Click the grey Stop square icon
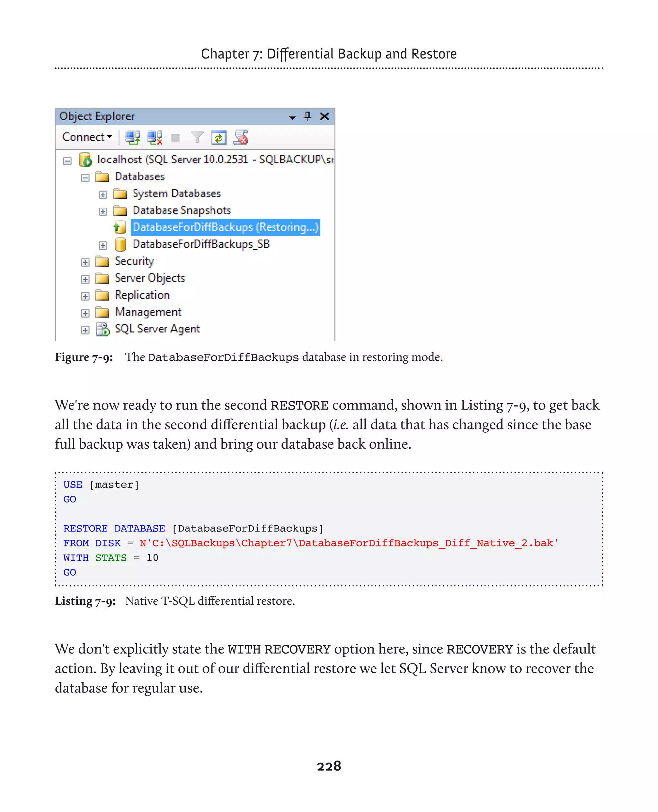Viewport: 658px width, 812px height. [x=175, y=138]
